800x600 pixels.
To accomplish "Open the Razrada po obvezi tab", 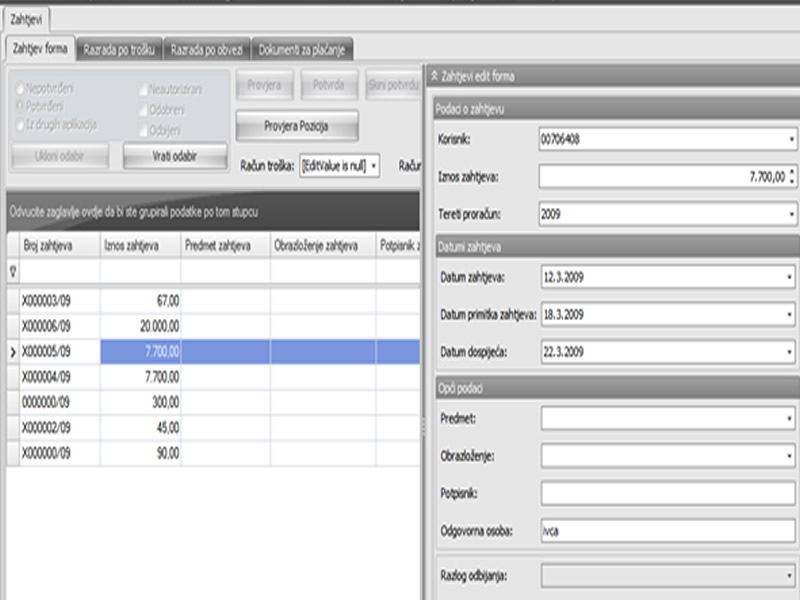I will (207, 49).
